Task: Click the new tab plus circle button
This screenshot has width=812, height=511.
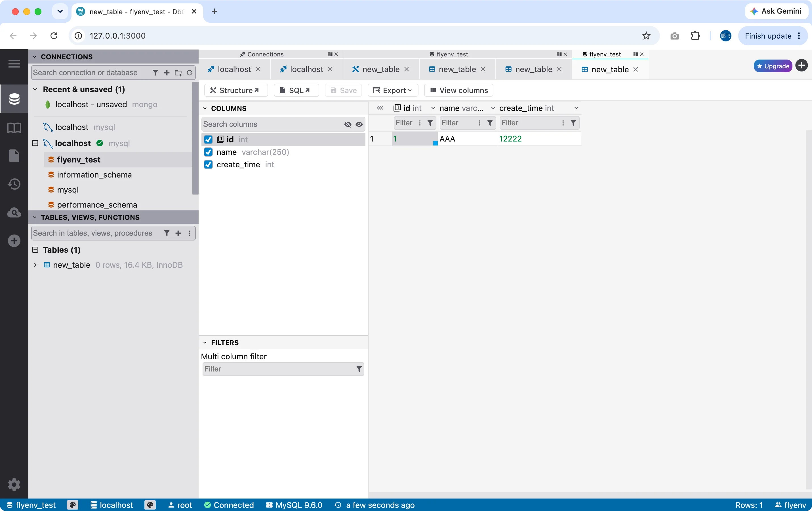Action: 801,66
